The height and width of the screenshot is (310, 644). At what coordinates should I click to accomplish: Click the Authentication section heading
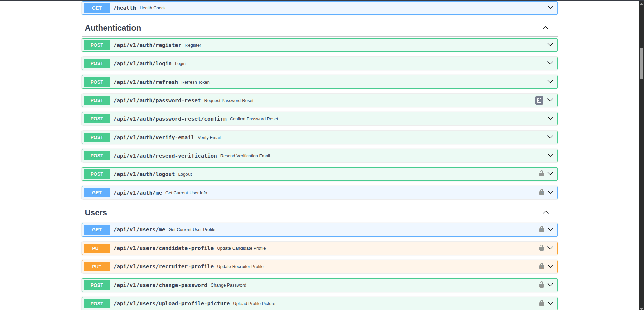pos(113,28)
